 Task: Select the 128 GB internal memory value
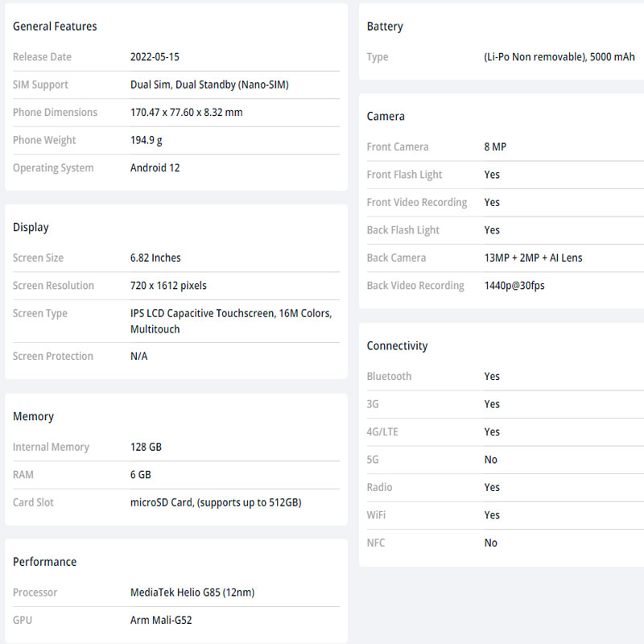[x=146, y=447]
